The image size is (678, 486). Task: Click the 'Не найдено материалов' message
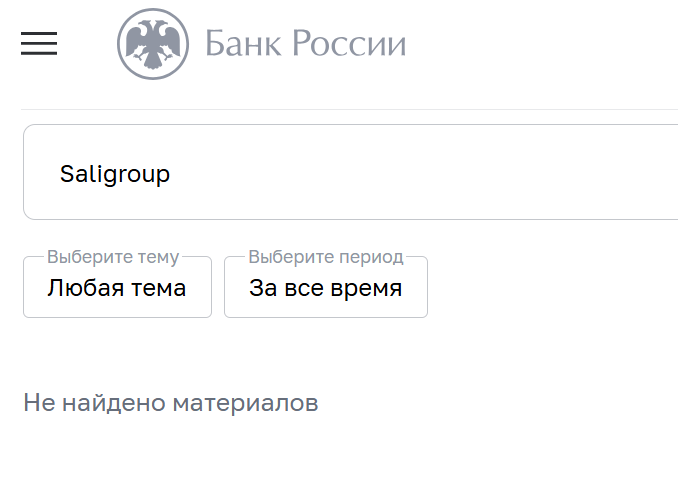(x=170, y=404)
